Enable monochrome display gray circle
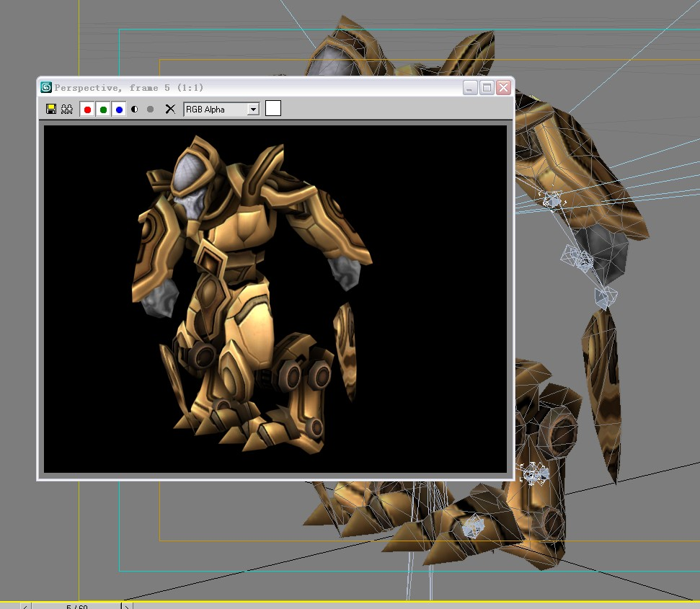Image resolution: width=700 pixels, height=609 pixels. (x=150, y=110)
